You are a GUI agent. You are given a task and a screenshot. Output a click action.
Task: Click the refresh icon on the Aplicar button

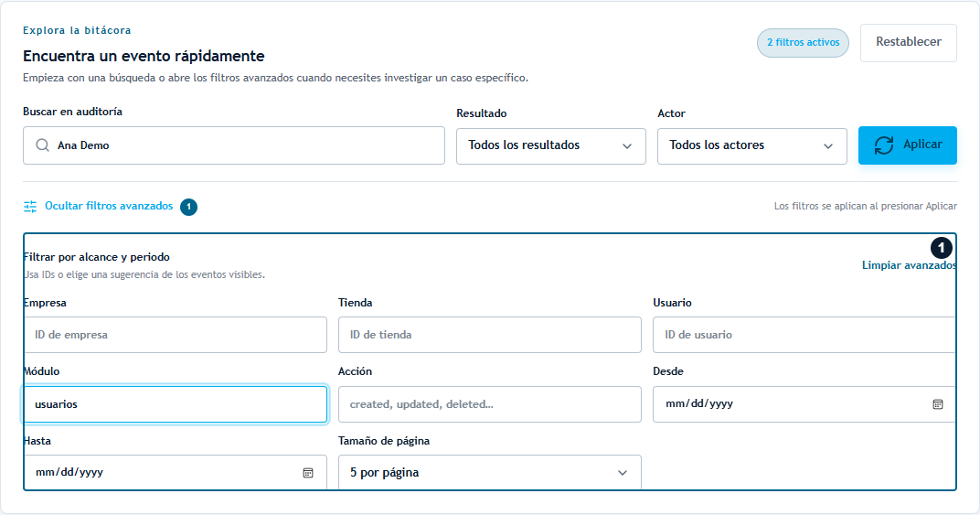pos(883,145)
